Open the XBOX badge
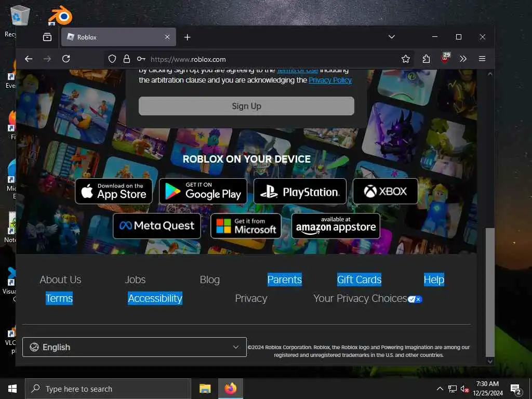Screen dimensions: 532x399 [385, 191]
